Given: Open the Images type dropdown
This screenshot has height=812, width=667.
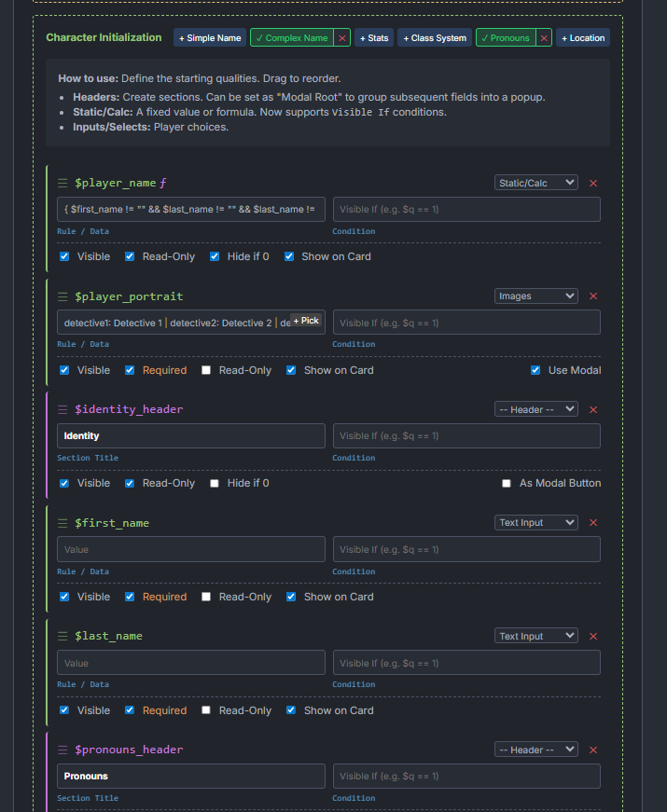Looking at the screenshot, I should tap(535, 296).
